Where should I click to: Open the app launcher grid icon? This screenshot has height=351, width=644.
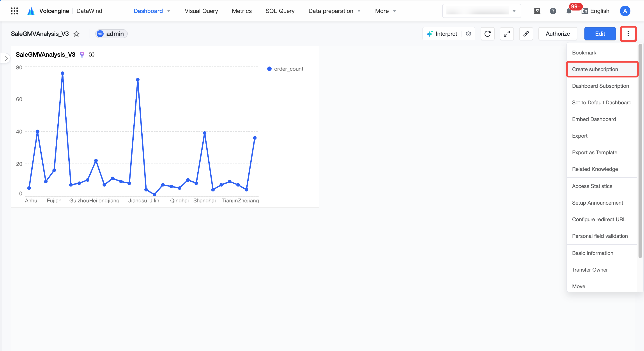click(x=14, y=11)
